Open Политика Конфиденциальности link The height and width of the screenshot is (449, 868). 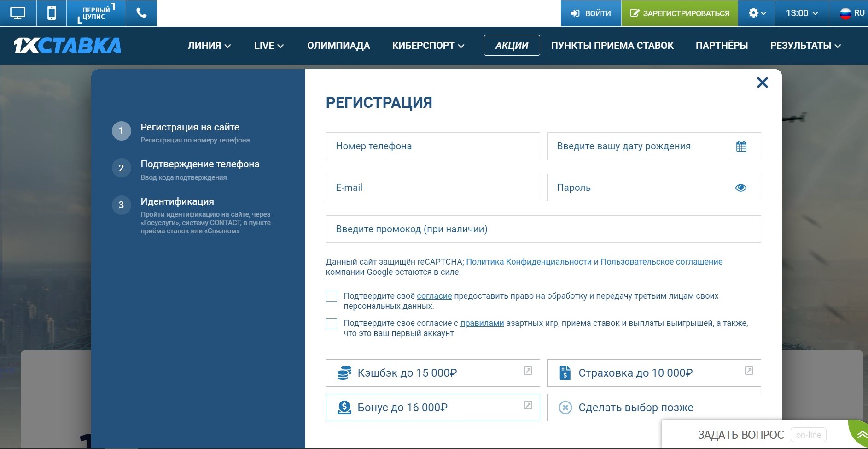pos(529,262)
